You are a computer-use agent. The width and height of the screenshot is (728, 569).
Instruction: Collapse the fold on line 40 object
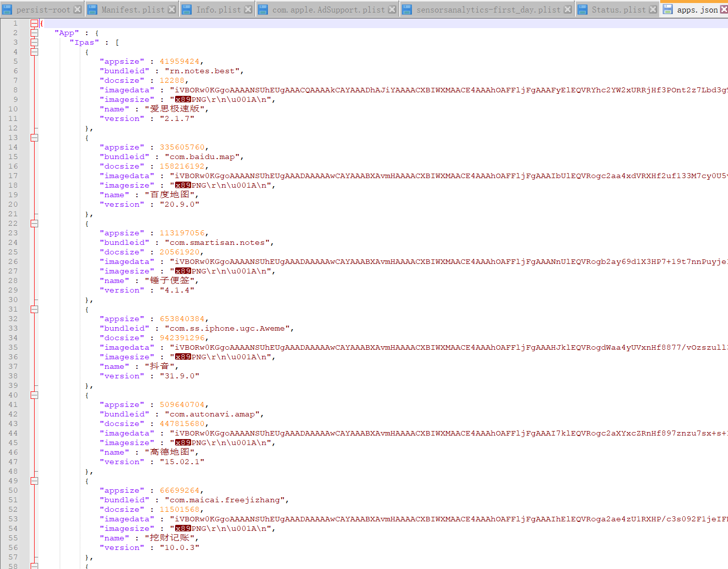point(34,395)
